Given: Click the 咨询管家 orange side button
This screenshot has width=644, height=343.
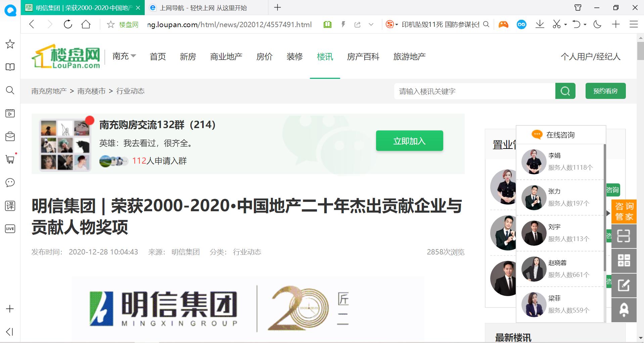Looking at the screenshot, I should 624,211.
